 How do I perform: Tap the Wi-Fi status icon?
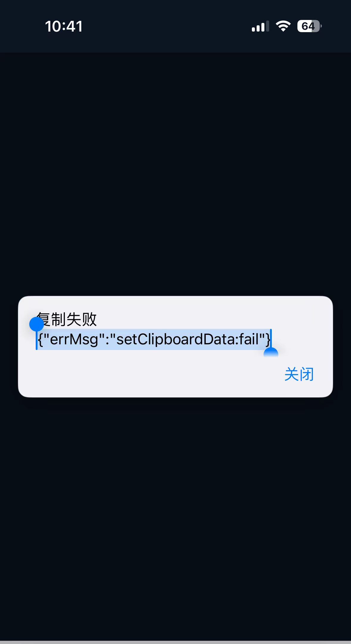(x=283, y=26)
